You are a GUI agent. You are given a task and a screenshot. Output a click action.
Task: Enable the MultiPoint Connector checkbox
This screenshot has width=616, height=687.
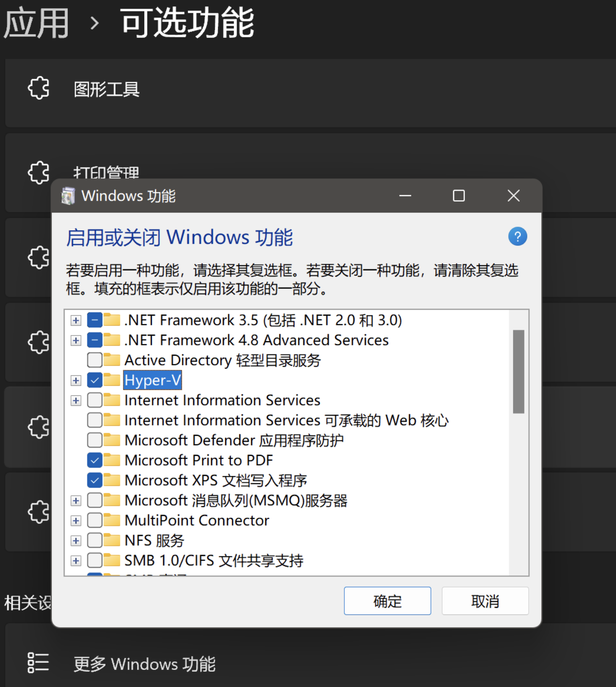click(95, 520)
